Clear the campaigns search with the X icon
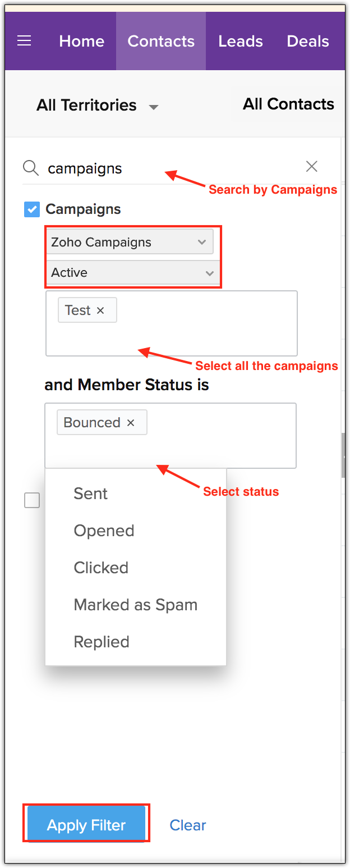Viewport: 350px width, 868px height. tap(312, 166)
